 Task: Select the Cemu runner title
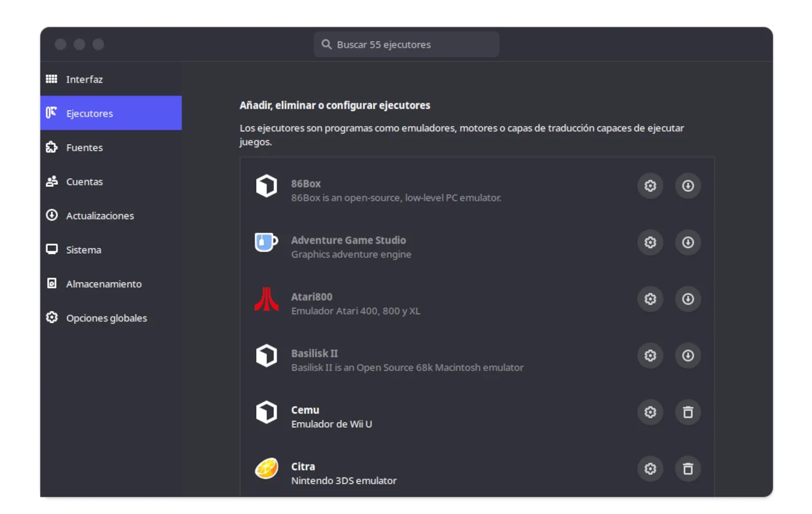click(306, 410)
